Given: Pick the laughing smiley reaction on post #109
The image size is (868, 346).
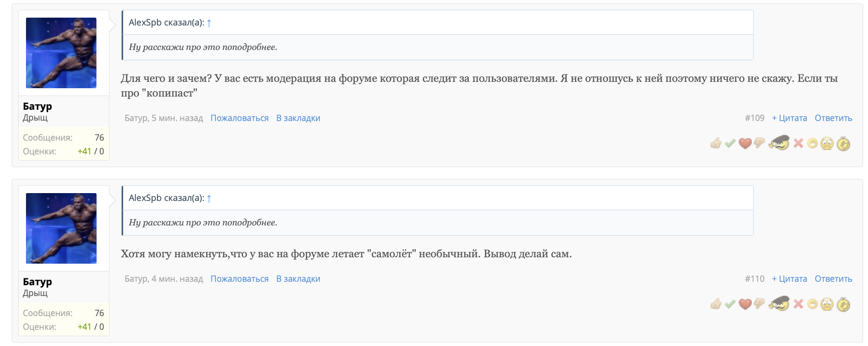Looking at the screenshot, I should 813,144.
